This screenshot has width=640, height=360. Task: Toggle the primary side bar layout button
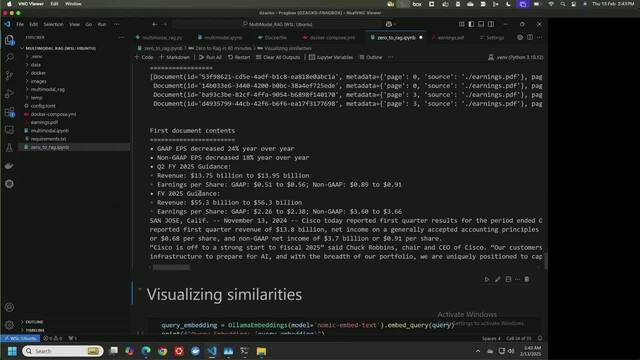tap(471, 24)
